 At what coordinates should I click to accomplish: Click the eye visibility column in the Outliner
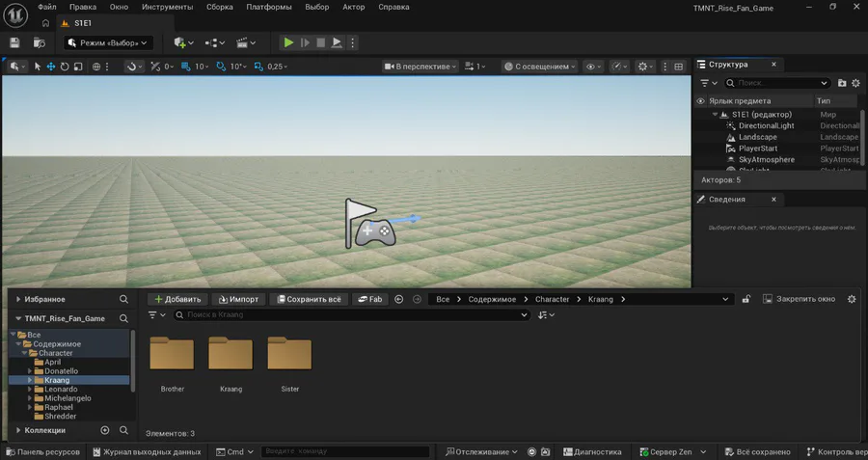700,100
